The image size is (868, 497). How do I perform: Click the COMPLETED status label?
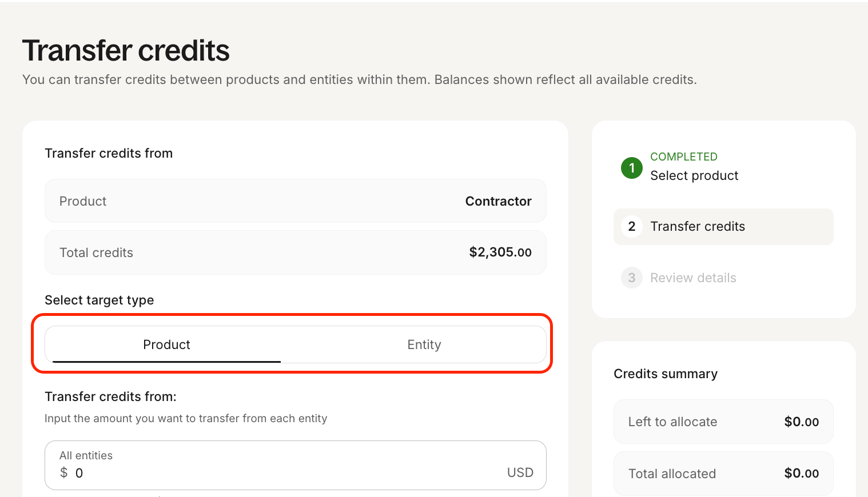pos(683,157)
